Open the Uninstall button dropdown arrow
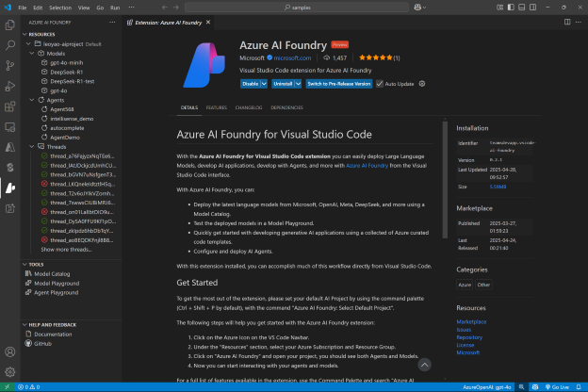588x392 pixels. pyautogui.click(x=298, y=84)
